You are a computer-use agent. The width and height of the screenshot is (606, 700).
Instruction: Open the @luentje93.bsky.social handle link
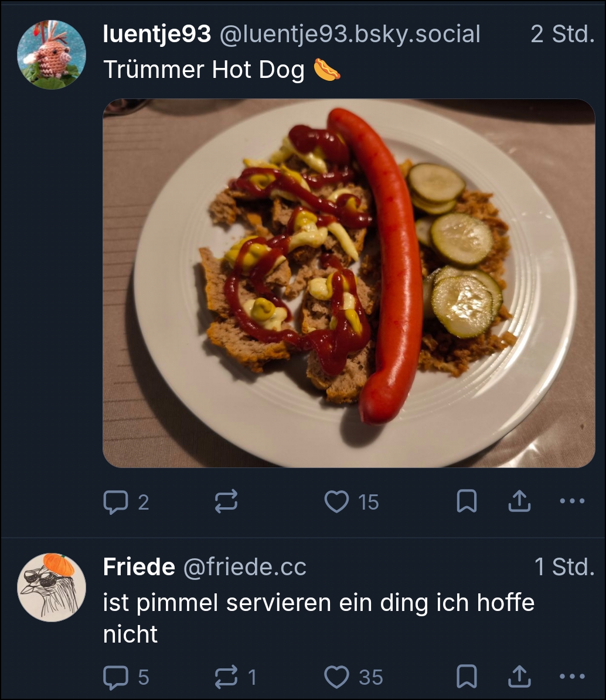350,35
